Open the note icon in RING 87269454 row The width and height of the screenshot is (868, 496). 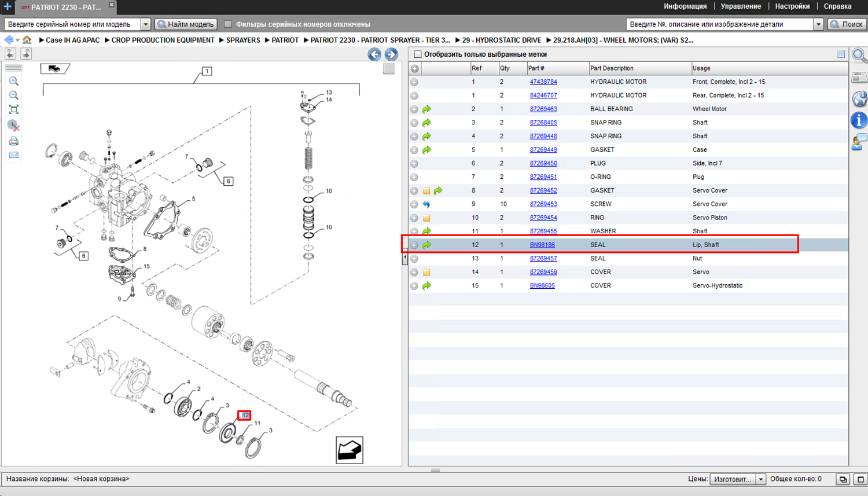point(426,218)
